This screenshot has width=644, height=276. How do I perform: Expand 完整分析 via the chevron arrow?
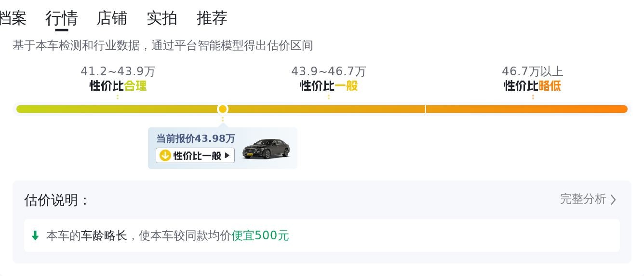[613, 200]
